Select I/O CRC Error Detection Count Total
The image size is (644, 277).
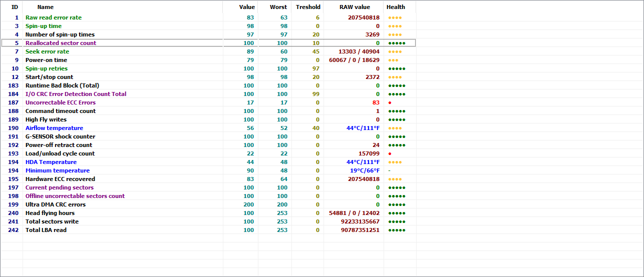(208, 94)
